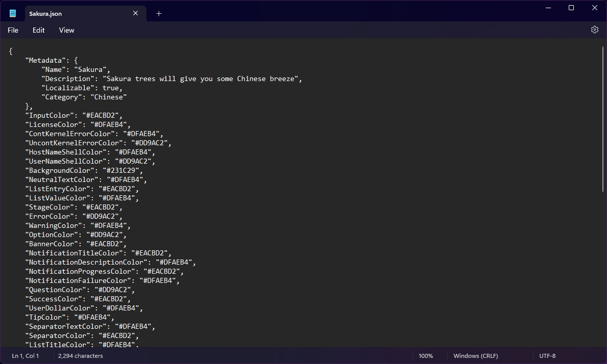Click the Notepad app icon in title bar

point(13,14)
